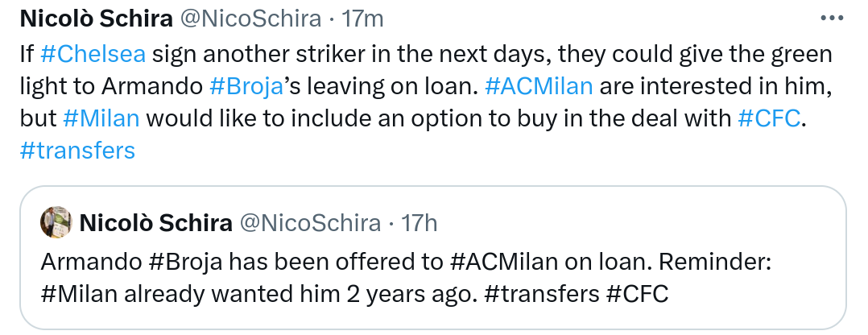Click the quoted tweet's profile avatar
This screenshot has width=868, height=335.
click(56, 223)
